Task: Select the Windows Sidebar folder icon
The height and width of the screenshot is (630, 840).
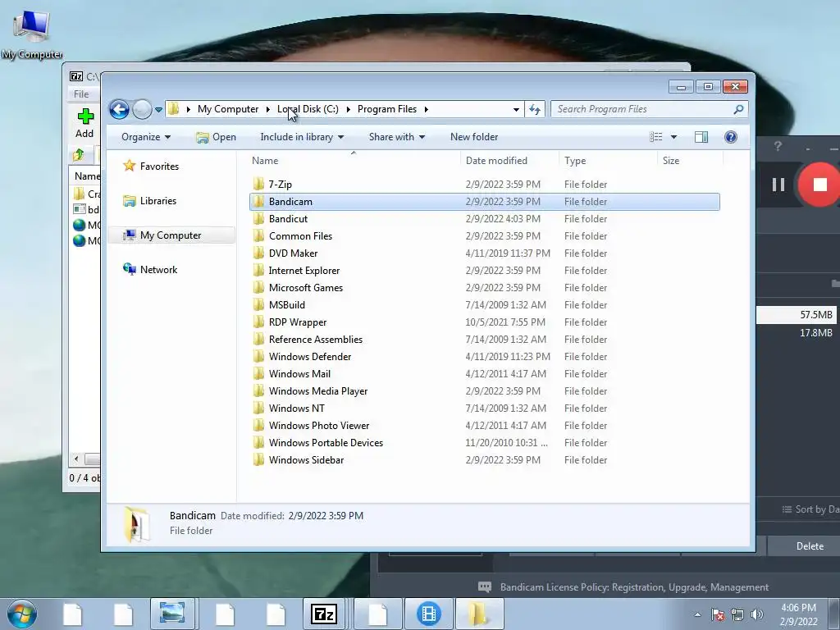Action: tap(258, 459)
